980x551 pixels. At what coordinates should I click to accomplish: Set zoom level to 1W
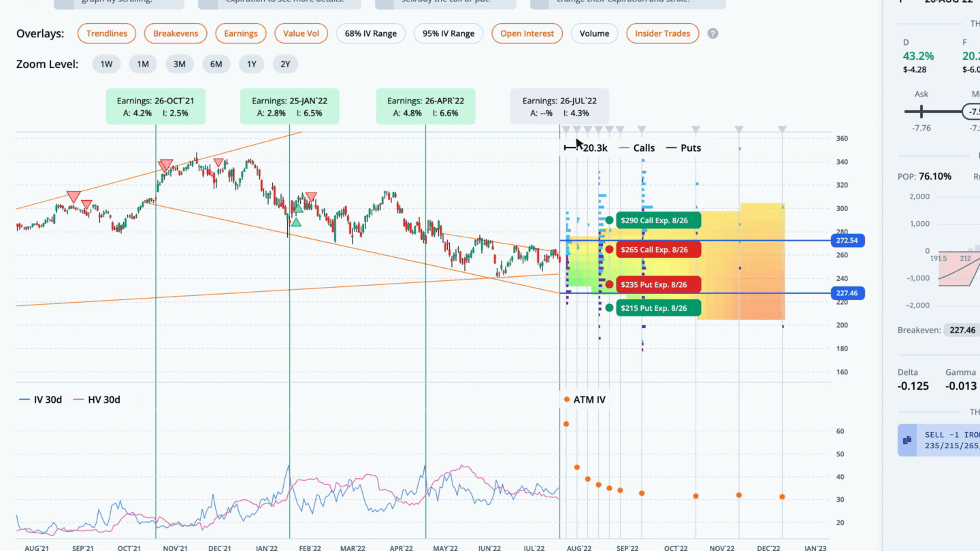click(x=107, y=64)
